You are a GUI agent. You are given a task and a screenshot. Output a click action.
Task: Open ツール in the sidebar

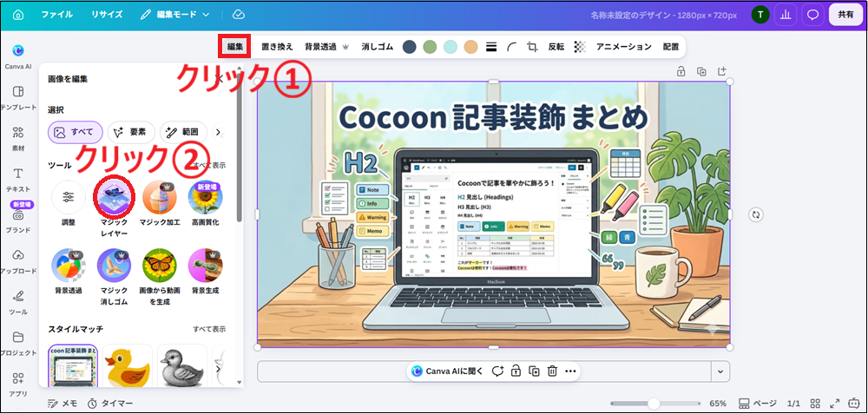click(17, 302)
